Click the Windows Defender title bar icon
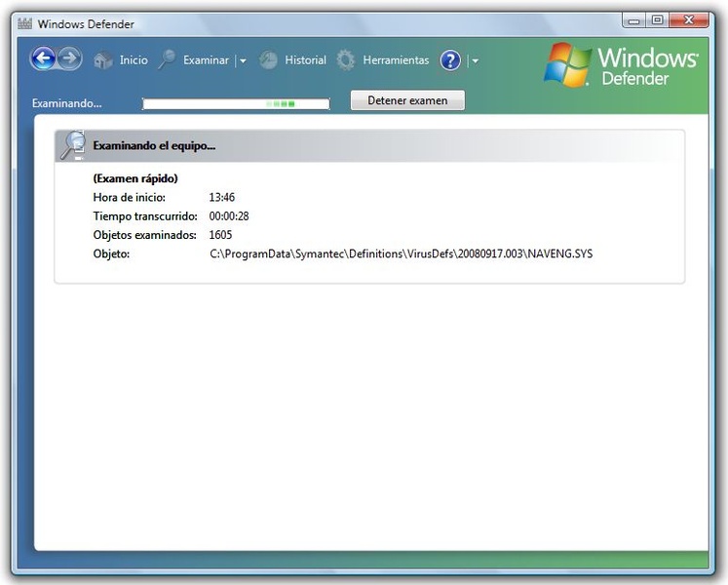Screen dimensions: 728x585 tap(25, 23)
